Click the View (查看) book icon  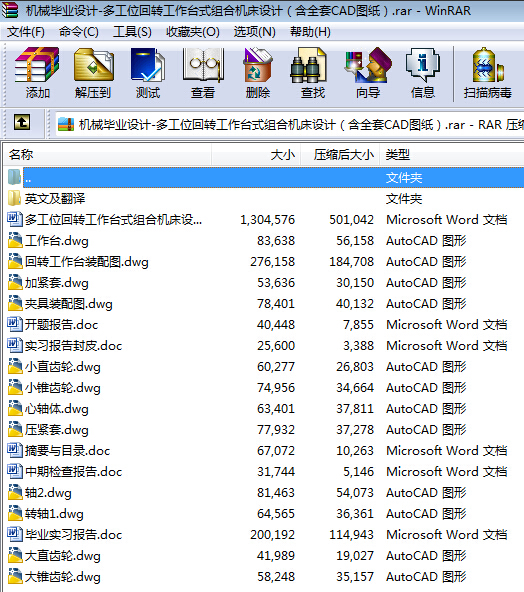click(x=203, y=65)
